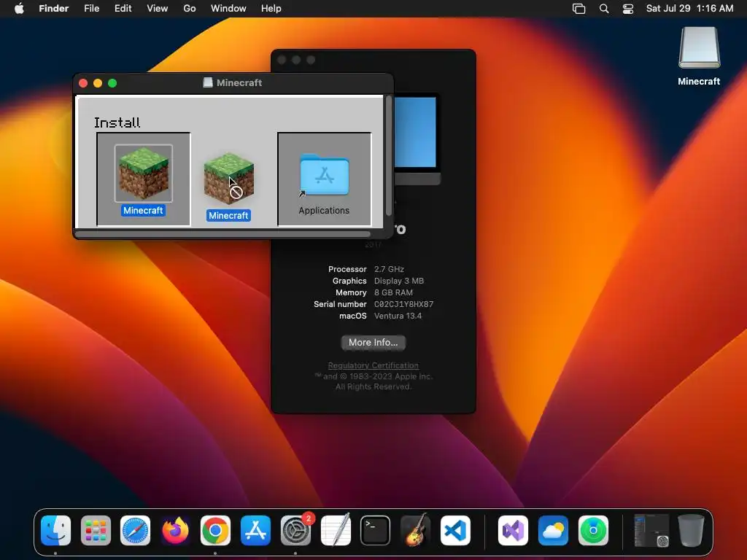Open Terminal from the Dock
The image size is (747, 560).
[x=376, y=530]
